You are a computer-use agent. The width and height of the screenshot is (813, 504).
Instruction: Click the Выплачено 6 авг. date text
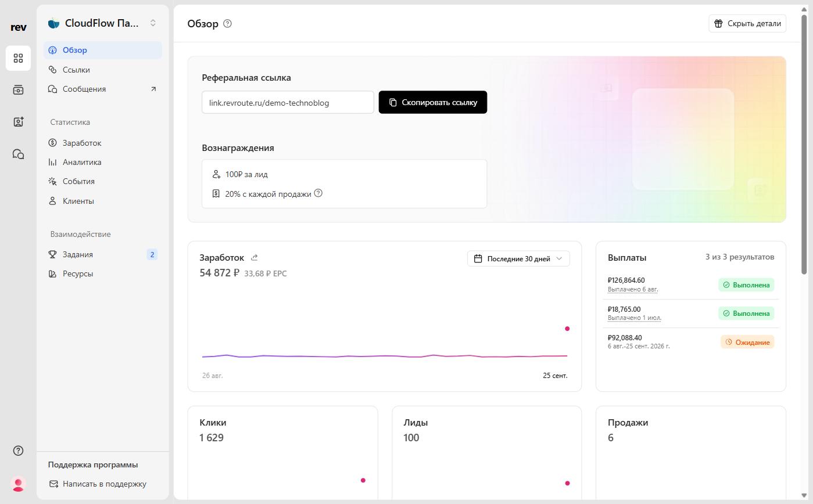(x=633, y=289)
